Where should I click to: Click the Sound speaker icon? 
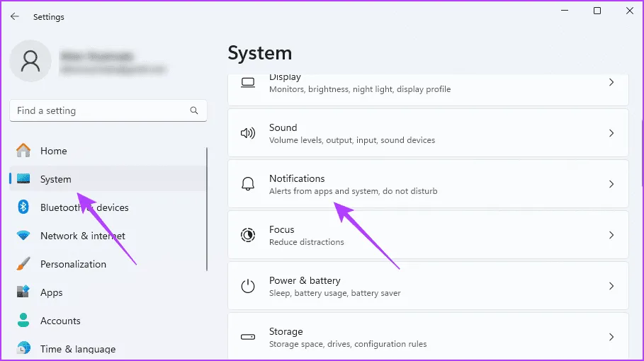pyautogui.click(x=248, y=133)
